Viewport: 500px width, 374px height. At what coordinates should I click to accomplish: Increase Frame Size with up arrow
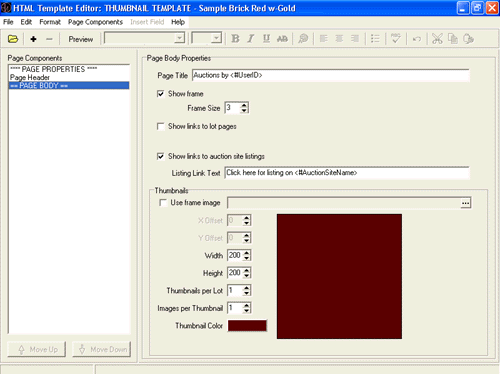(244, 105)
